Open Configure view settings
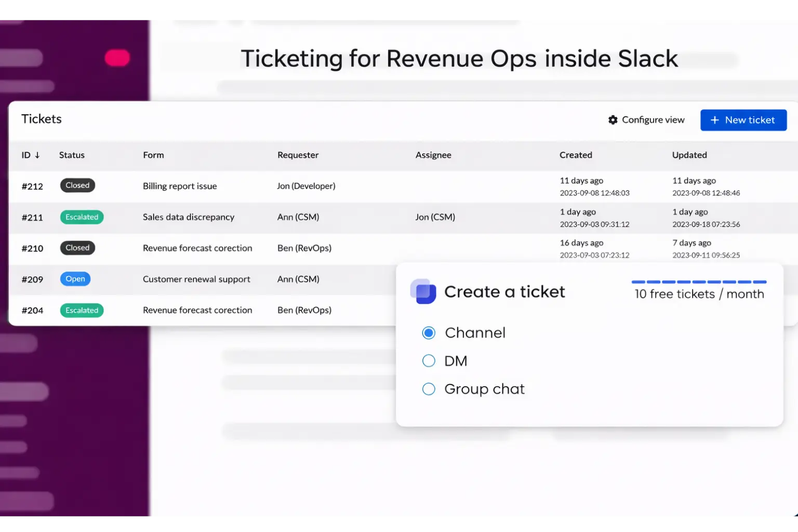Image resolution: width=798 pixels, height=532 pixels. (646, 120)
